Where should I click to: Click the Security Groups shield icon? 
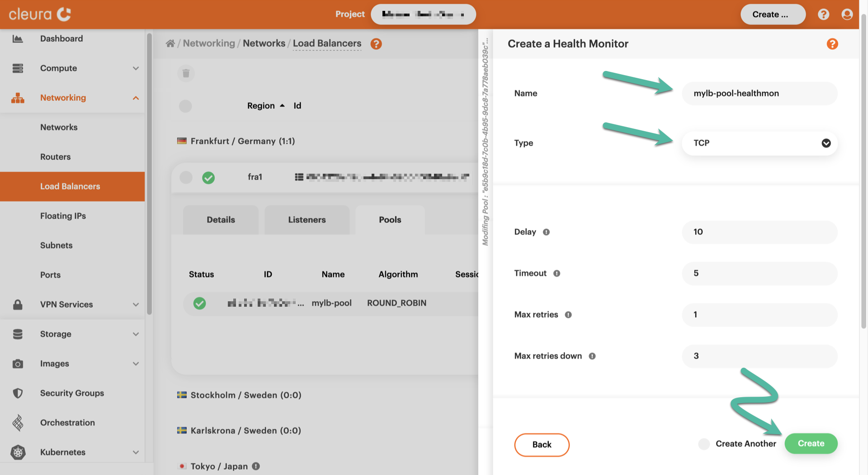[x=18, y=393]
